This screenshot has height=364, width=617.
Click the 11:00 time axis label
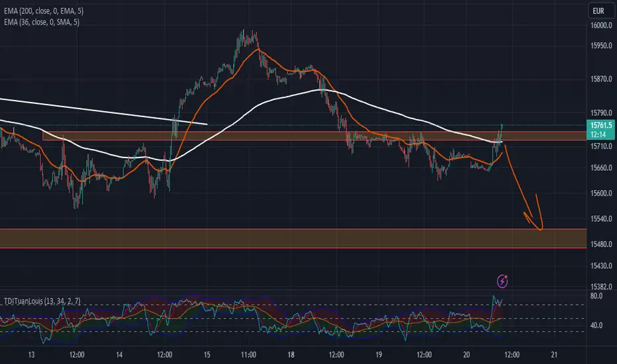(249, 355)
